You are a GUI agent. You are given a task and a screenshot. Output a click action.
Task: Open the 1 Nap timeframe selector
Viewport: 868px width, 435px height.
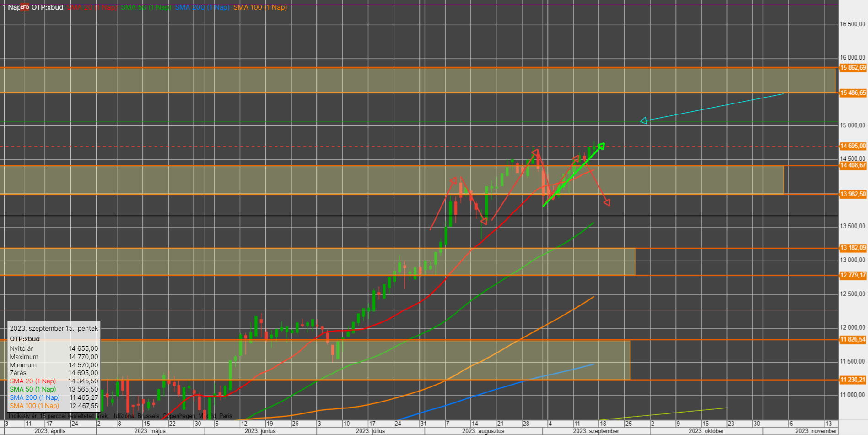(11, 7)
